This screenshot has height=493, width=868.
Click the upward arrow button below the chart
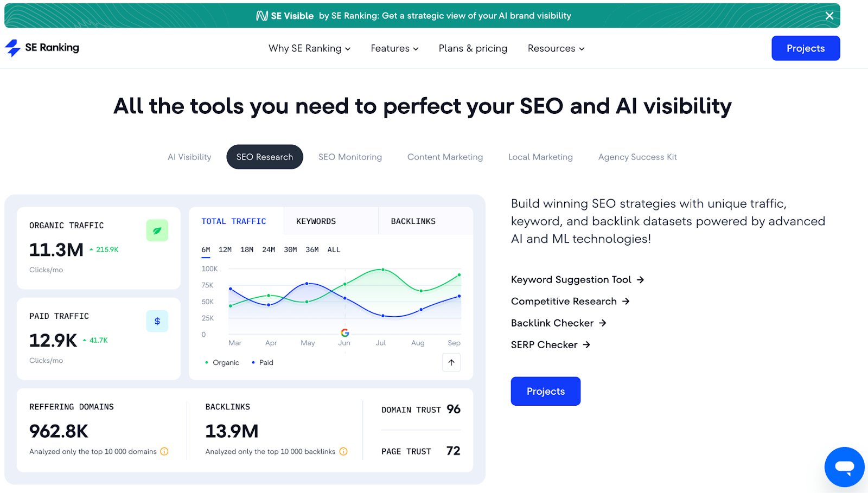(x=451, y=362)
